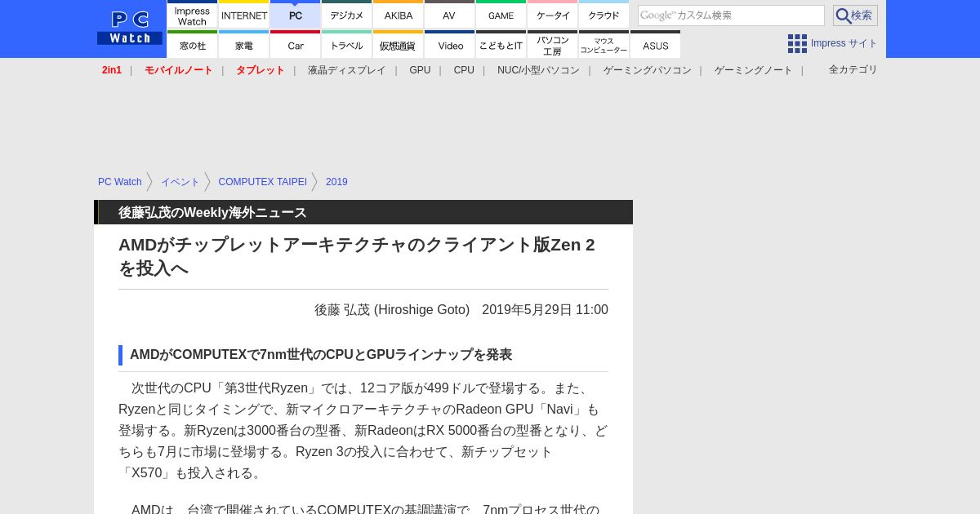
Task: Open the デジカメ Watch tab
Action: point(347,15)
